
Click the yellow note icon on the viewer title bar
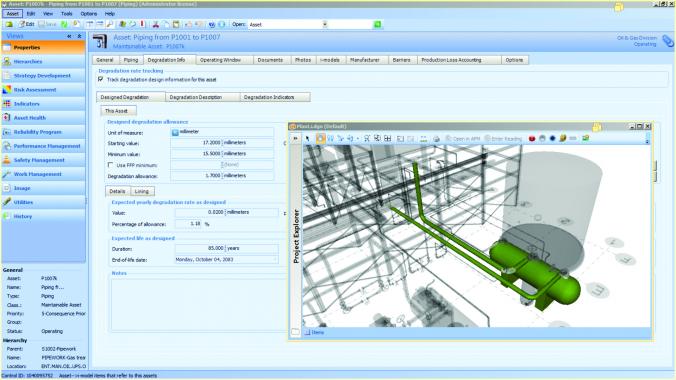(x=597, y=126)
